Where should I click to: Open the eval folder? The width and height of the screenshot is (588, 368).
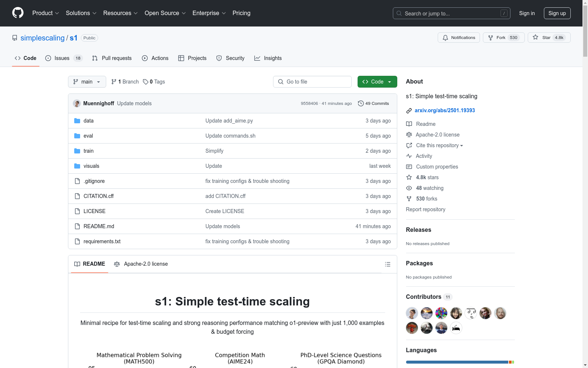coord(88,136)
